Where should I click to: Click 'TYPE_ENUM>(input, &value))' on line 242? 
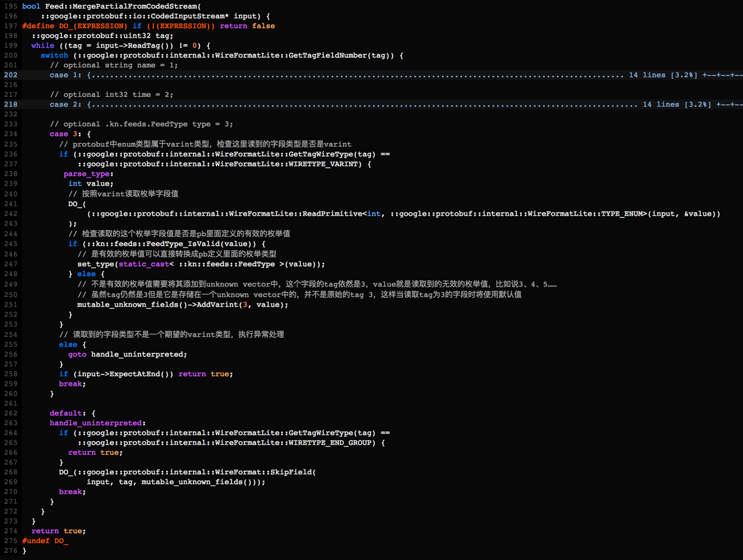coord(661,214)
